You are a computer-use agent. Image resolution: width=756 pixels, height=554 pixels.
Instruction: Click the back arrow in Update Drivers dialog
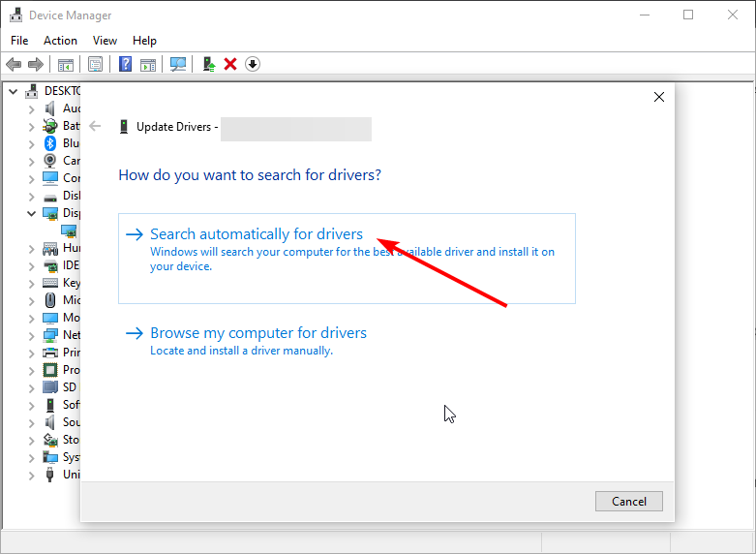[95, 127]
